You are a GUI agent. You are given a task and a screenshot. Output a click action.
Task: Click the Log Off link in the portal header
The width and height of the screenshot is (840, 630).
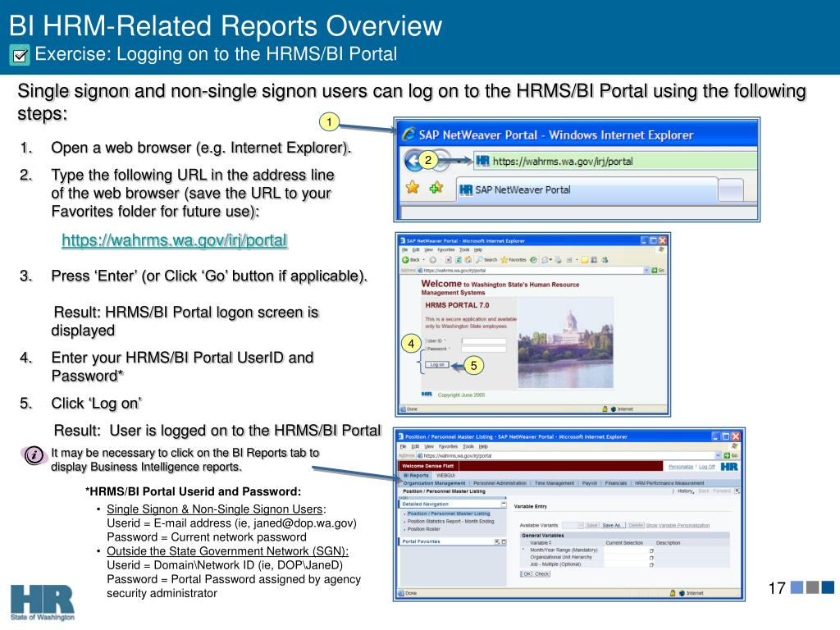(706, 467)
